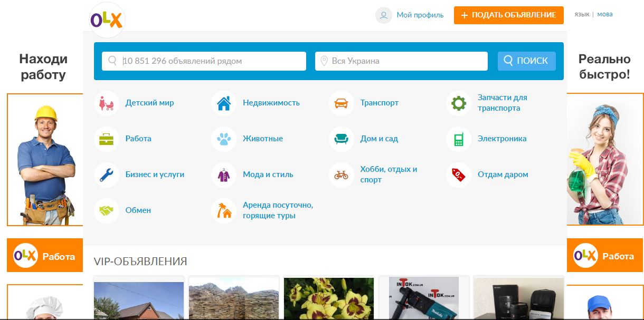Open the yellow flowers VIP listing thumbnail

tap(328, 298)
